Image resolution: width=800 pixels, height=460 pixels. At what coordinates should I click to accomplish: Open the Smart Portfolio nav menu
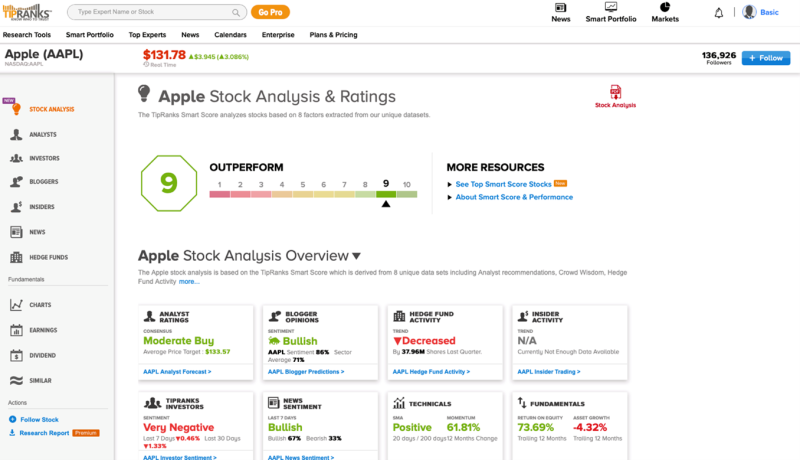89,35
